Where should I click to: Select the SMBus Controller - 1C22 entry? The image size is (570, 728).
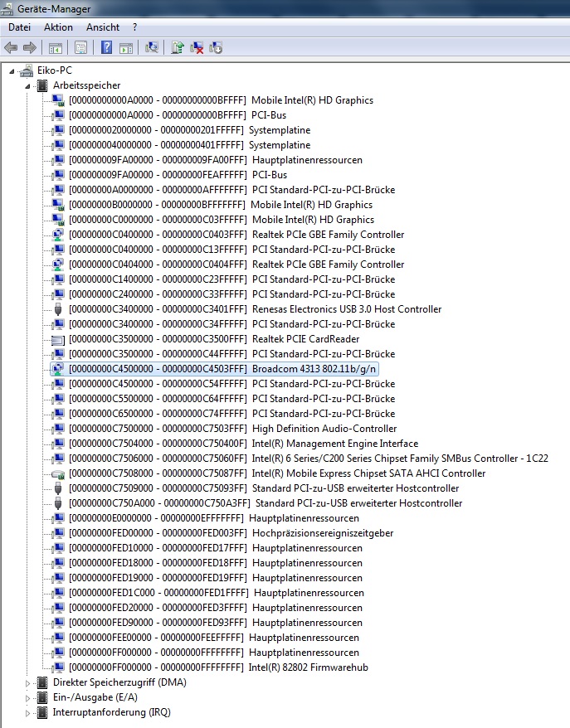click(309, 459)
